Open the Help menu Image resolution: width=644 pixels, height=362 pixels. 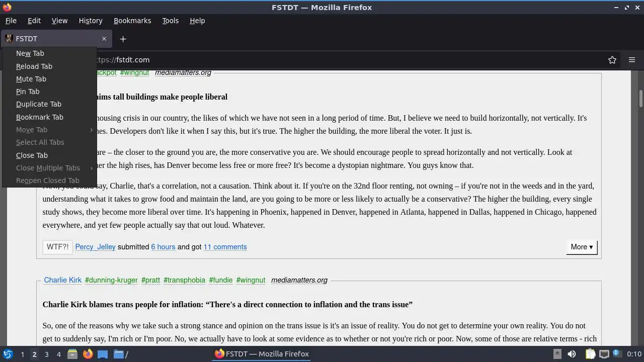[x=197, y=21]
